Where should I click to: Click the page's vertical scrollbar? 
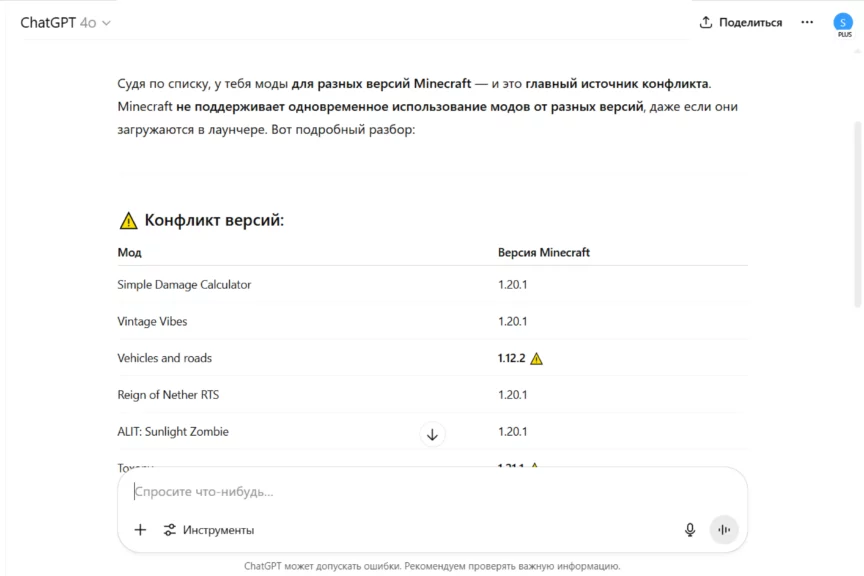click(857, 210)
